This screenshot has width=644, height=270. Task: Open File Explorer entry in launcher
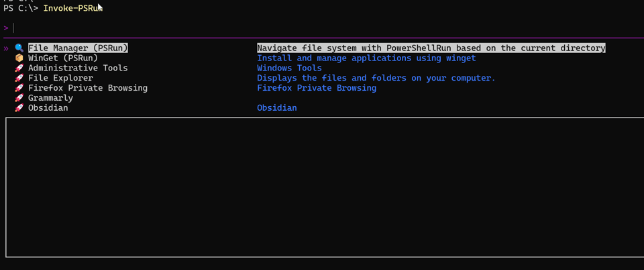tap(60, 78)
